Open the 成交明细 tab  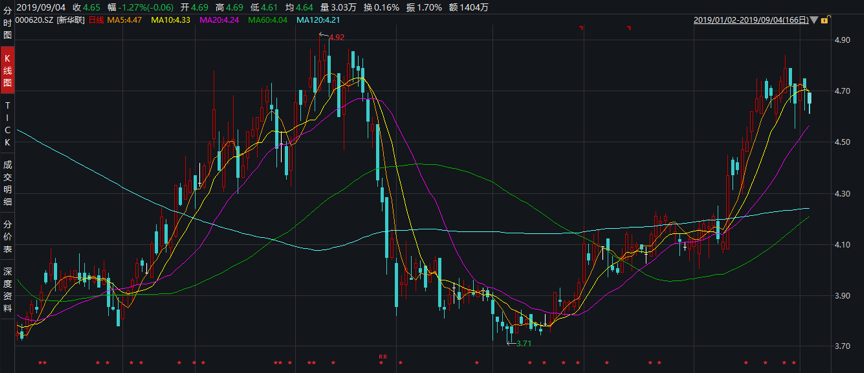[7, 183]
